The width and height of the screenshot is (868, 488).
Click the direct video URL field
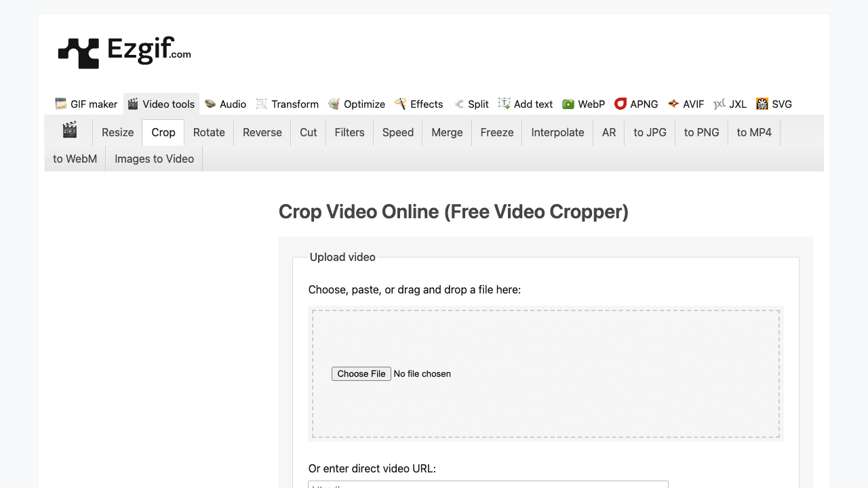click(488, 485)
